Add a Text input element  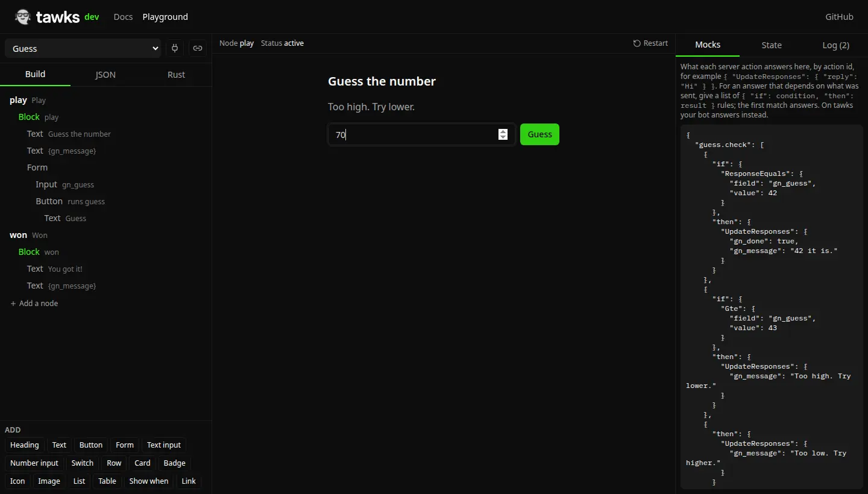point(164,445)
